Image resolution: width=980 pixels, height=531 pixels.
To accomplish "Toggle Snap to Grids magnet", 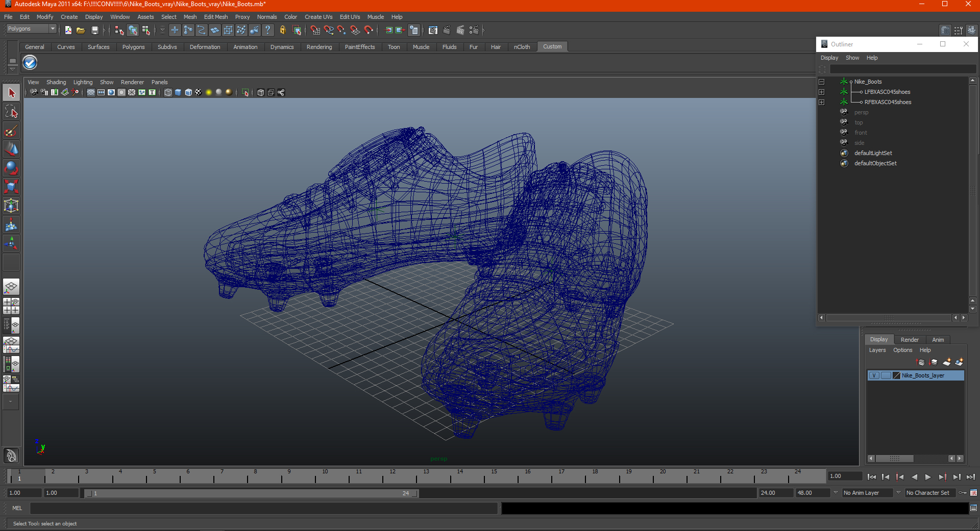I will tap(315, 31).
